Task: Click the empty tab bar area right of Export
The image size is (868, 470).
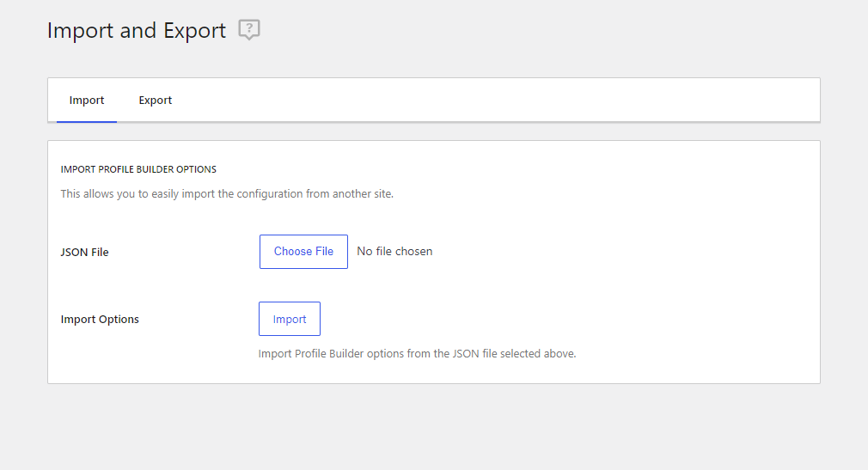Action: pyautogui.click(x=498, y=101)
